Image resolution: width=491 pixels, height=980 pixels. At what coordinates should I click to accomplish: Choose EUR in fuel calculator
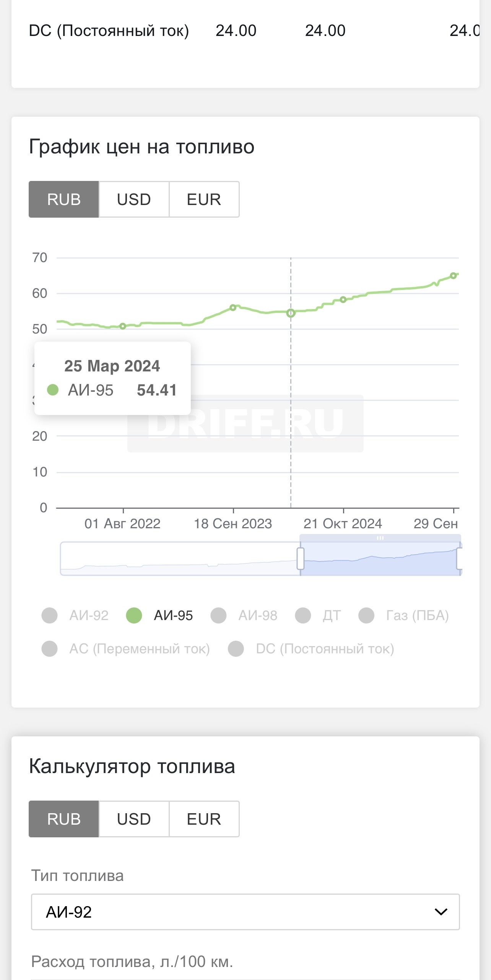(204, 819)
